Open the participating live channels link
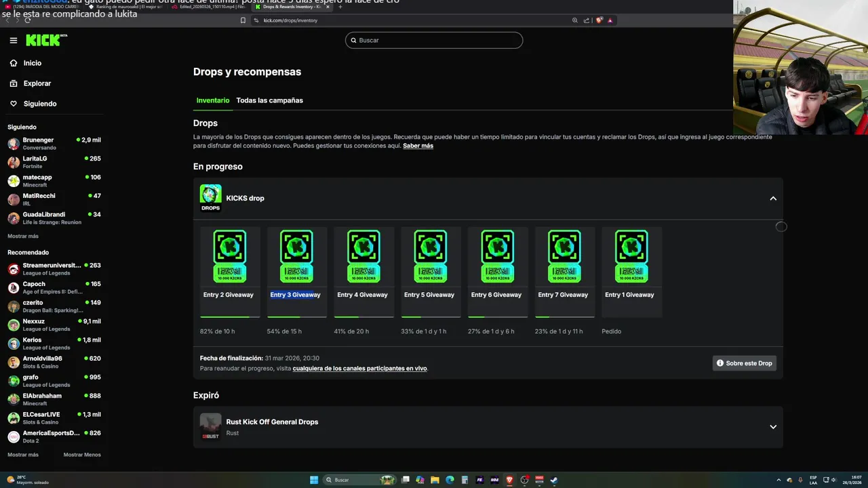The width and height of the screenshot is (868, 488). [359, 369]
